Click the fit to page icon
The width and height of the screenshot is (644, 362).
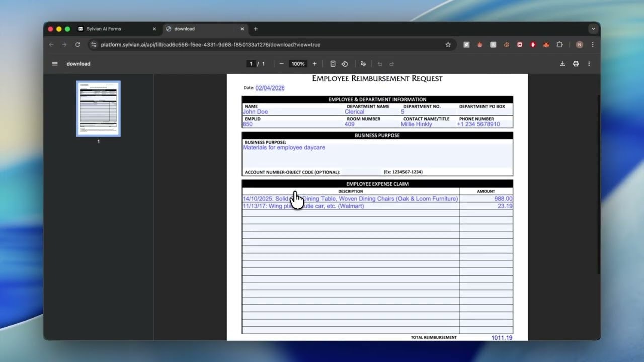[333, 64]
